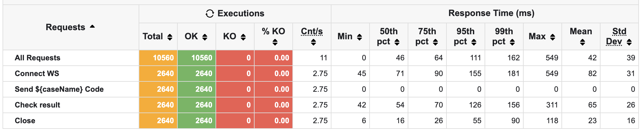Click the Send ${caseName} Code request

59,89
